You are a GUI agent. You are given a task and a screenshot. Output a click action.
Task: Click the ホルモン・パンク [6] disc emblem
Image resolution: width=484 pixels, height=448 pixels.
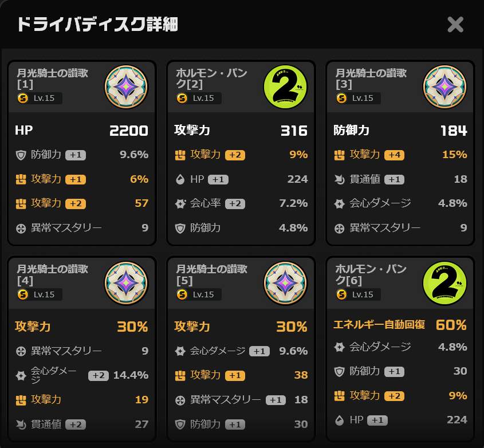[444, 283]
